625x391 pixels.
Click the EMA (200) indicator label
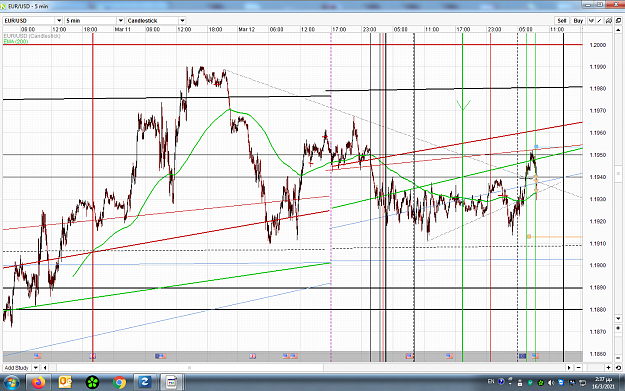click(16, 41)
